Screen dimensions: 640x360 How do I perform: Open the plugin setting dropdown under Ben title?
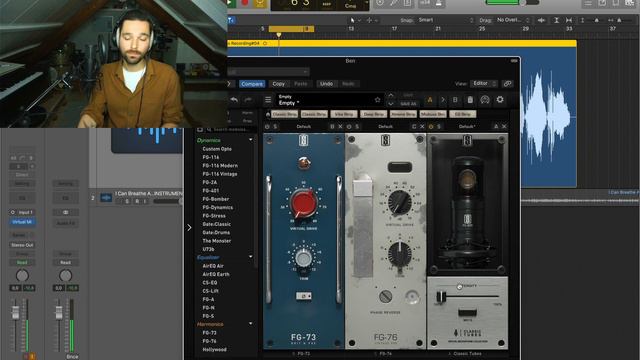(268, 72)
